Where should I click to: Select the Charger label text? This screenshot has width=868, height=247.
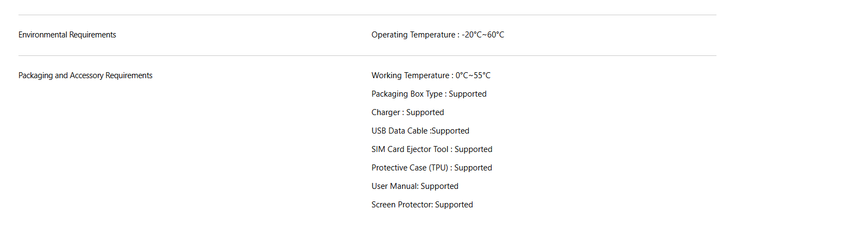click(x=386, y=112)
